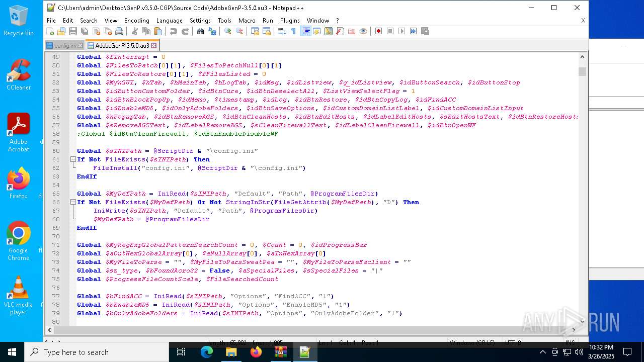The height and width of the screenshot is (362, 644).
Task: Save the recorded macro icon
Action: point(425,31)
